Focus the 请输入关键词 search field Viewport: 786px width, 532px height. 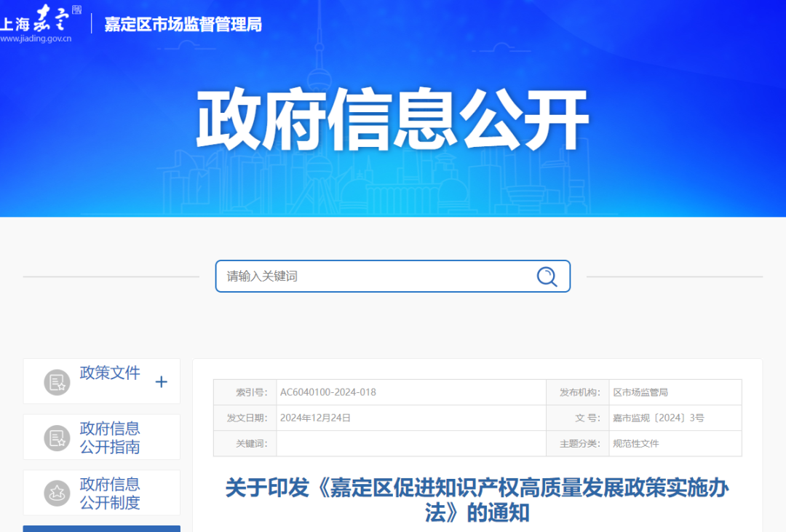392,277
